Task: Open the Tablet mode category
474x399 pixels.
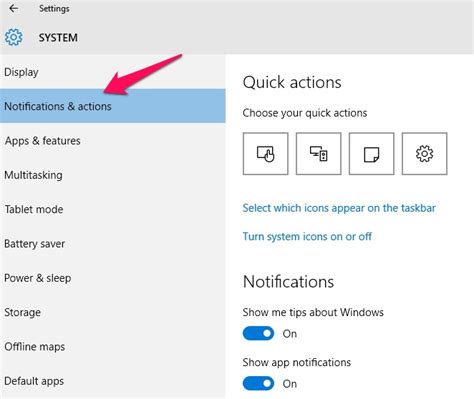Action: click(113, 209)
